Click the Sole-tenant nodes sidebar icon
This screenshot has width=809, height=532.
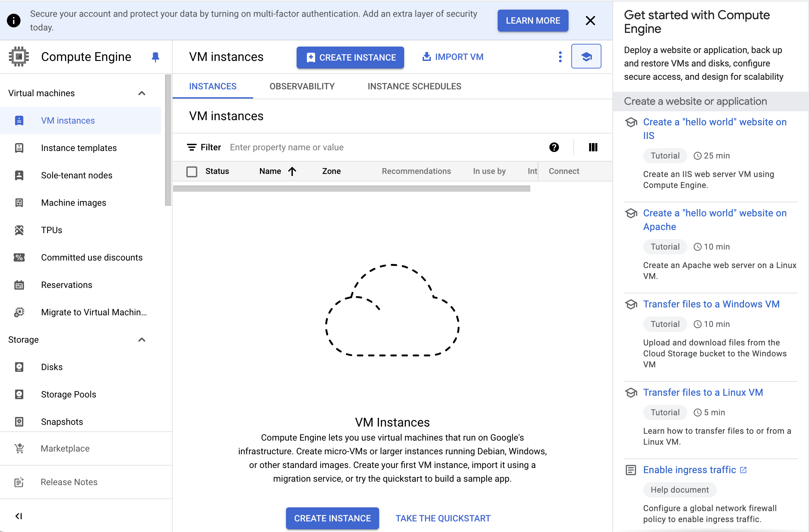coord(19,175)
